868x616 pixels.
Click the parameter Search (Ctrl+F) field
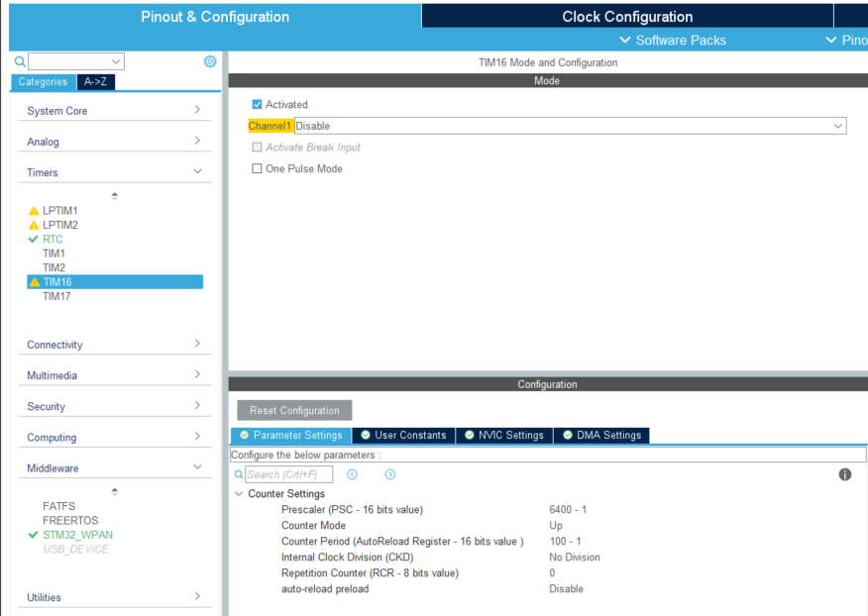289,474
